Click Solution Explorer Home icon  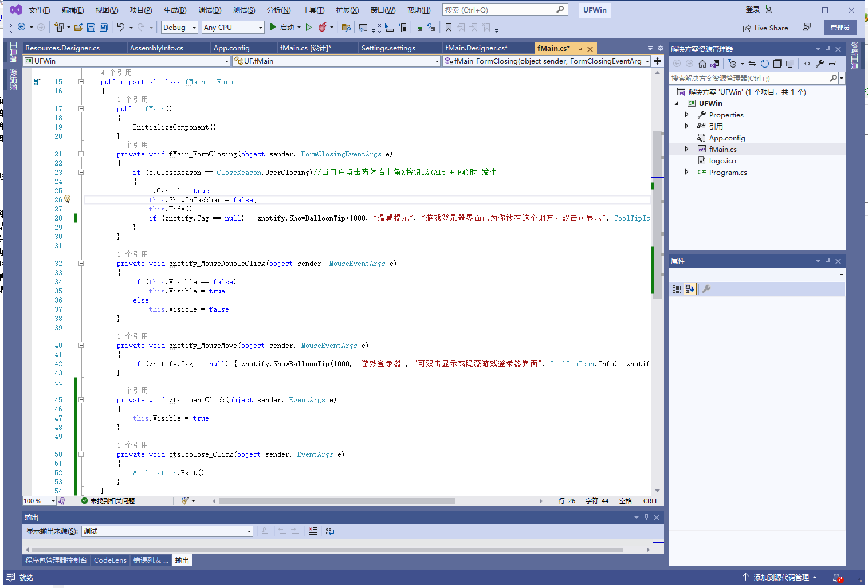pyautogui.click(x=702, y=64)
